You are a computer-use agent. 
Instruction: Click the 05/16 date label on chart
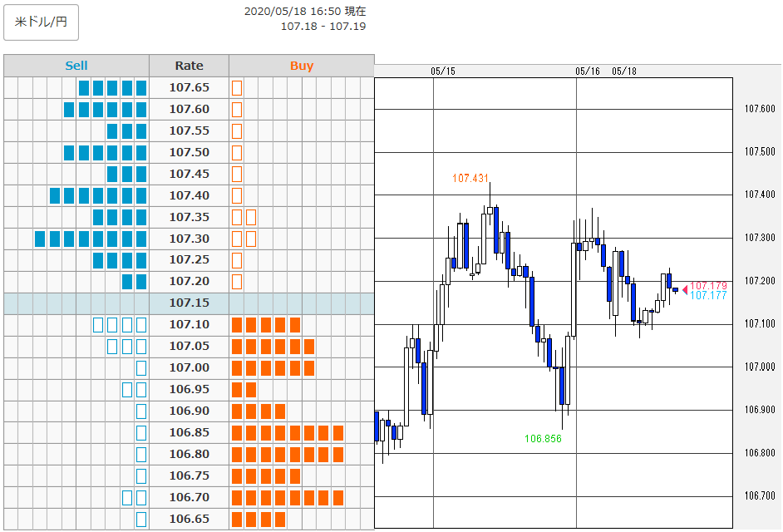588,71
